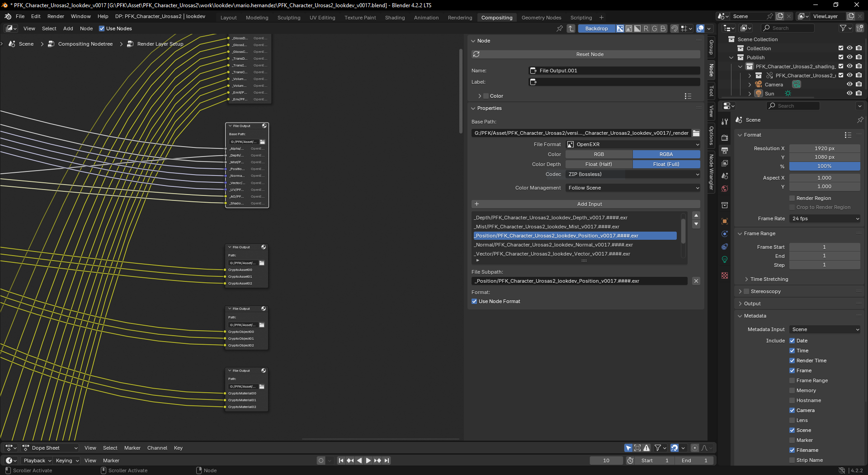The image size is (868, 475).
Task: Enable Frame Range metadata checkbox
Action: tap(792, 380)
